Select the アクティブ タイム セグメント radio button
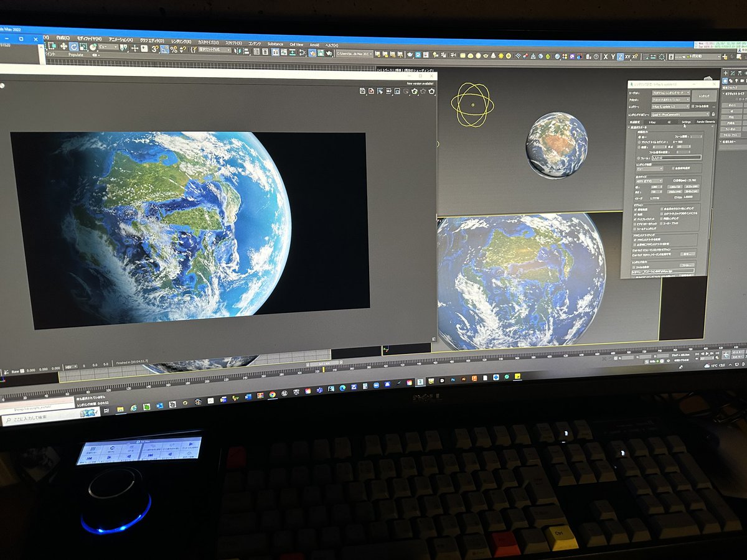Viewport: 747px width, 560px height. [x=639, y=142]
